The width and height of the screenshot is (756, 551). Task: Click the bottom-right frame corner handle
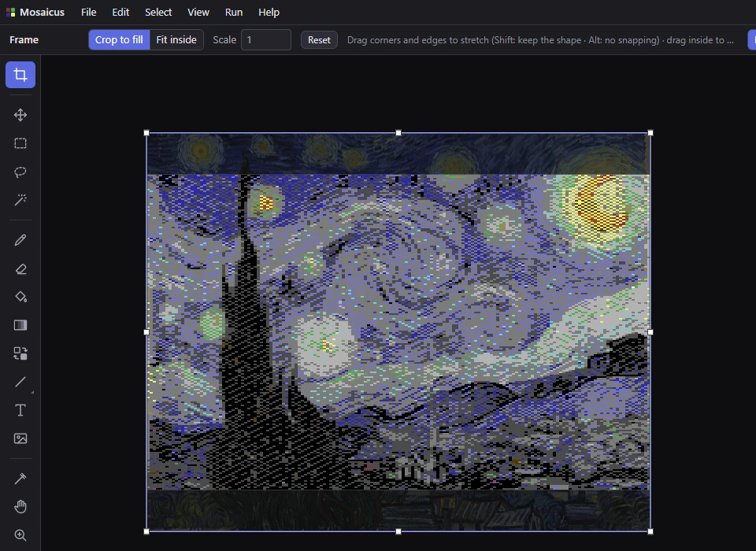coord(650,531)
